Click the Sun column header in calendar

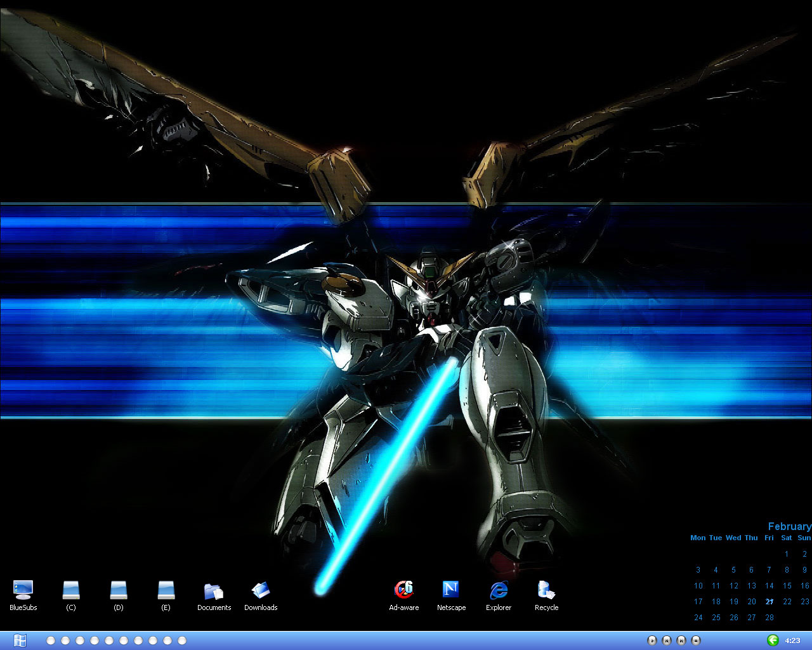coord(804,538)
